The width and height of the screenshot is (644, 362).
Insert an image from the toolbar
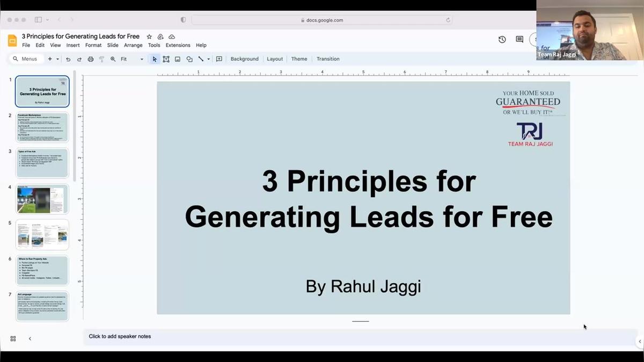(178, 59)
